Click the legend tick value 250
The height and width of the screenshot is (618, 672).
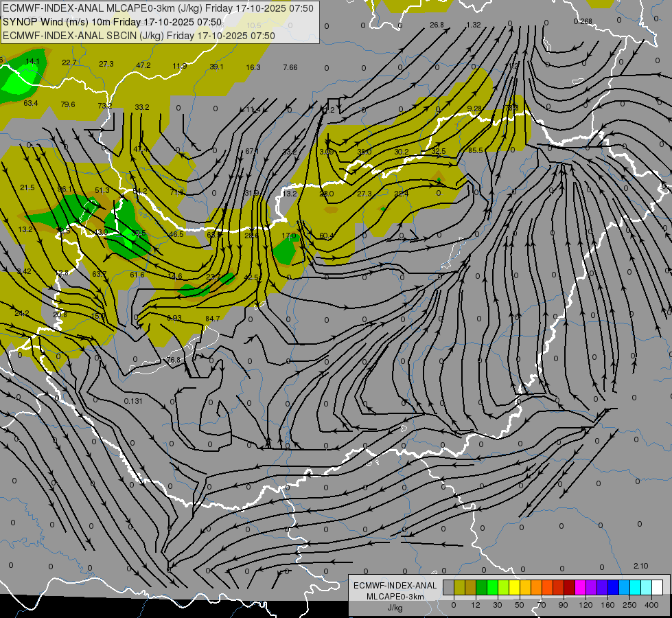pyautogui.click(x=629, y=605)
